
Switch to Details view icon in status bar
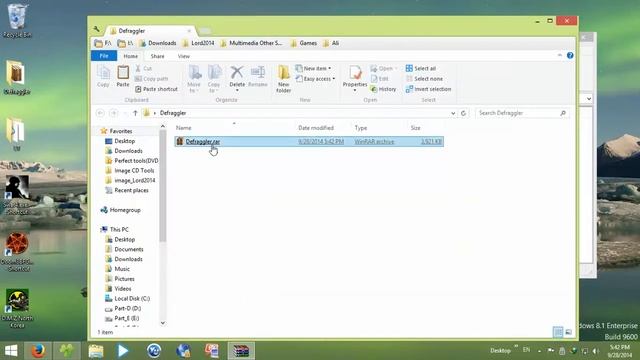[558, 332]
